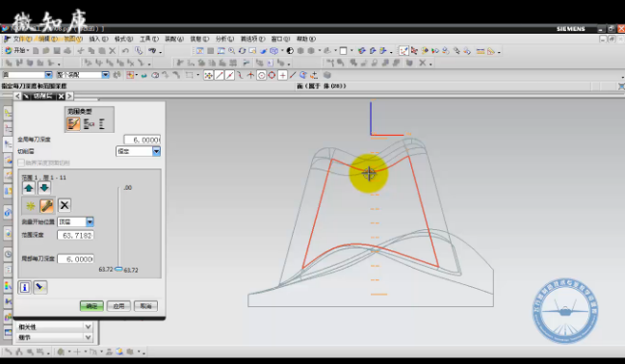Click the Fit view icon in view toolbar
The width and height of the screenshot is (625, 364).
pyautogui.click(x=199, y=51)
